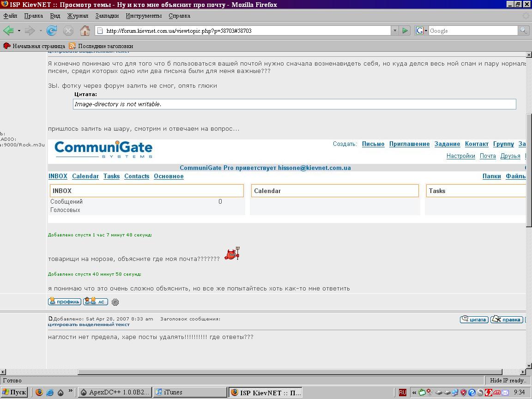The image size is (532, 399).
Task: Open the Google search engine dropdown
Action: pyautogui.click(x=422, y=30)
